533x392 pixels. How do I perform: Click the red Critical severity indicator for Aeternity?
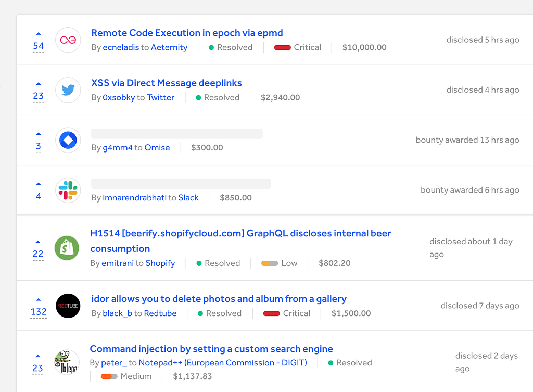282,47
